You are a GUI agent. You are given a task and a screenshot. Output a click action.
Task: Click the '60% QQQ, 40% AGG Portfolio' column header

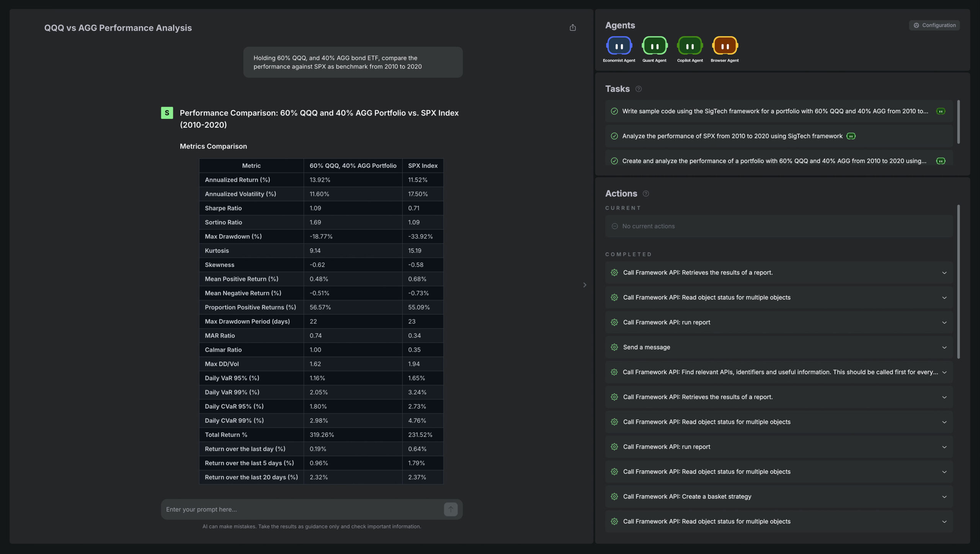[x=353, y=166]
